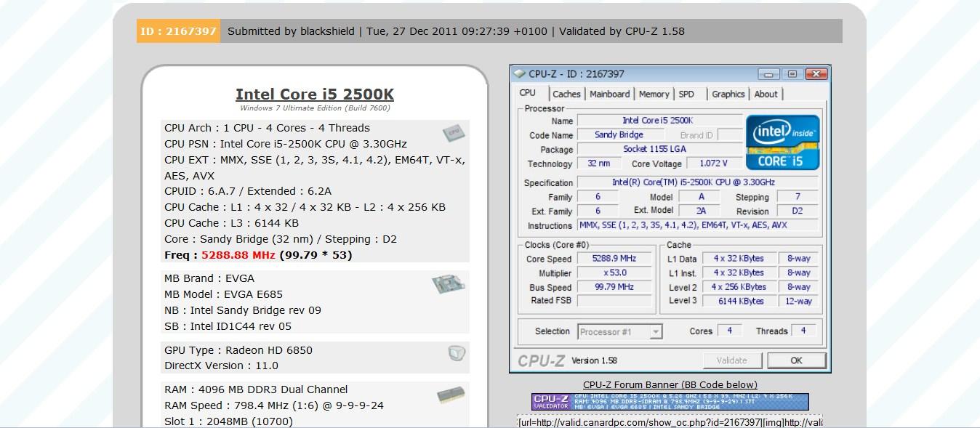Screen dimensions: 980x428
Task: Minimize the CPU-Z window
Action: 768,74
